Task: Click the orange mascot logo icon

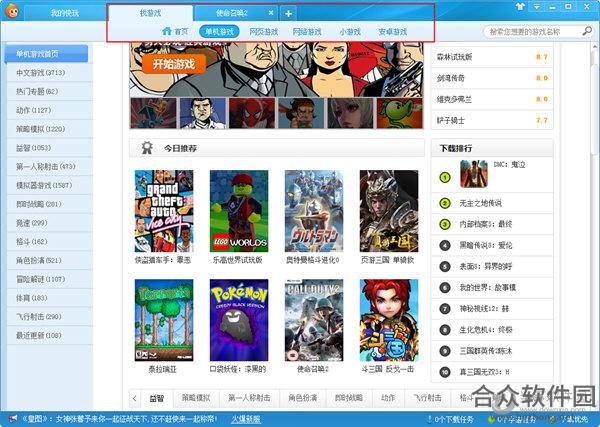Action: tap(12, 11)
